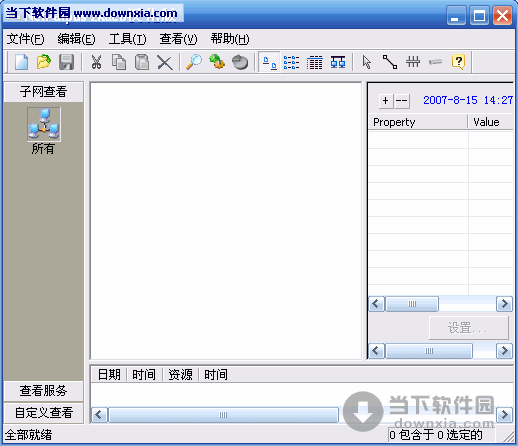Click the last 时间 column header after 资源
518x446 pixels.
[216, 375]
